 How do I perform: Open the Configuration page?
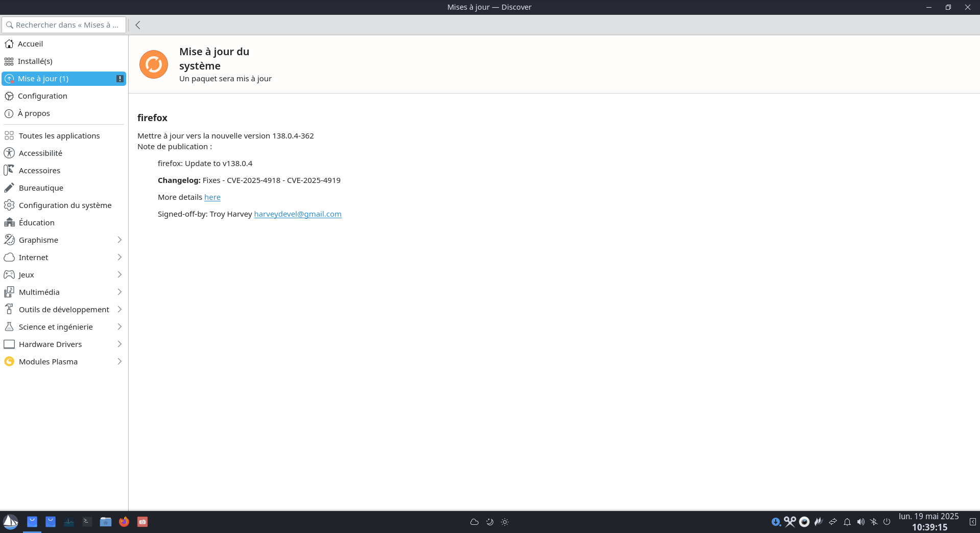[64, 96]
